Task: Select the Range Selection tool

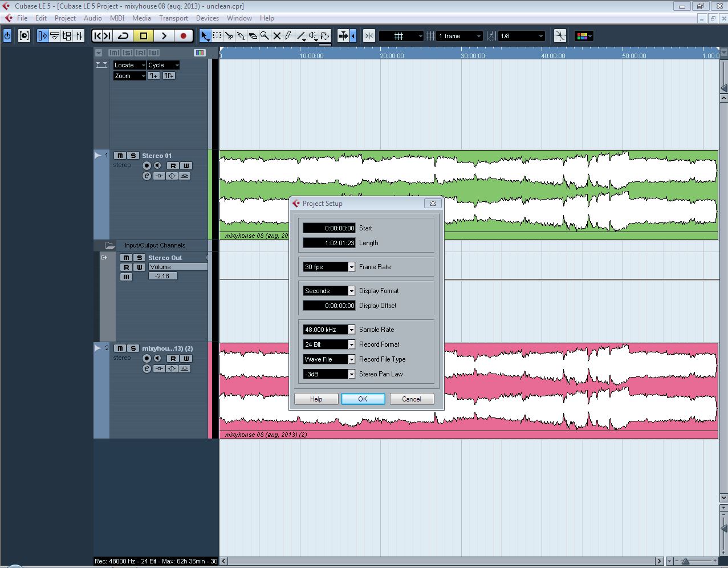Action: tap(217, 36)
